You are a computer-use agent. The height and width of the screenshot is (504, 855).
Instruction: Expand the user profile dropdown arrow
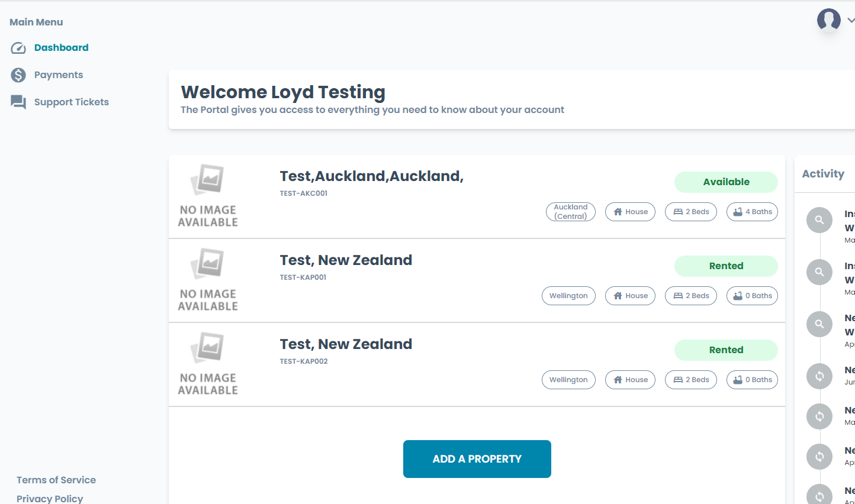(x=850, y=20)
